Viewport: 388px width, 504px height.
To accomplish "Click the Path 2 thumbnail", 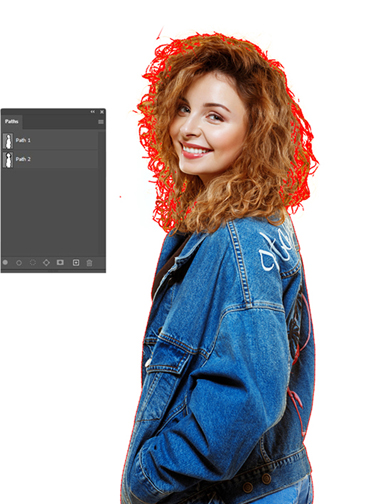I will click(8, 159).
